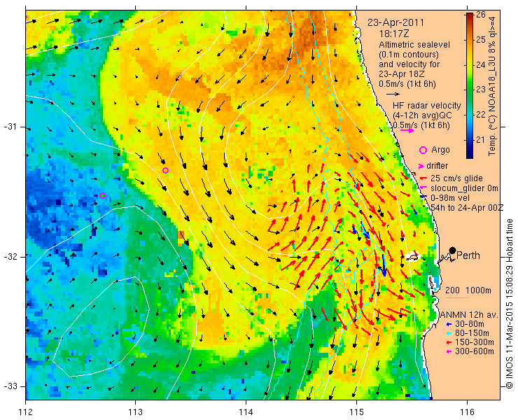Click the 200 1000m depth label
Viewport: 518px width, 420px height.
tap(468, 290)
